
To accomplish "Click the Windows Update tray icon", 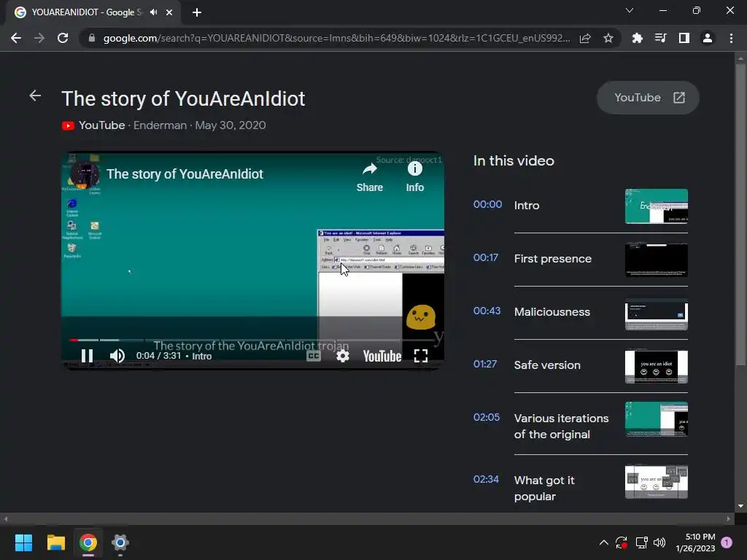I will [622, 542].
